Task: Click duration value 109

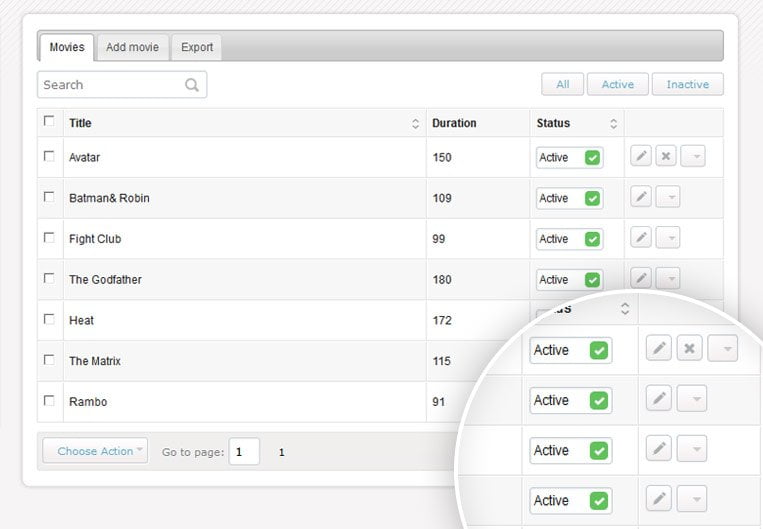Action: pos(442,198)
